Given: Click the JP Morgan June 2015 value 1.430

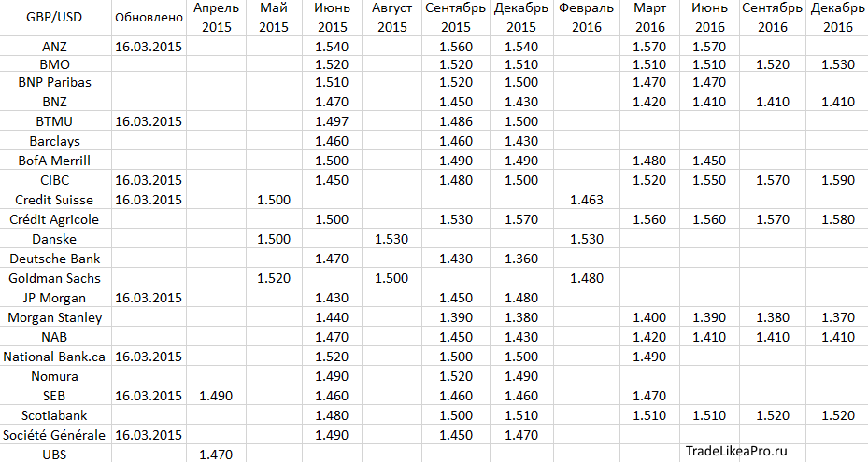Looking at the screenshot, I should (x=332, y=299).
